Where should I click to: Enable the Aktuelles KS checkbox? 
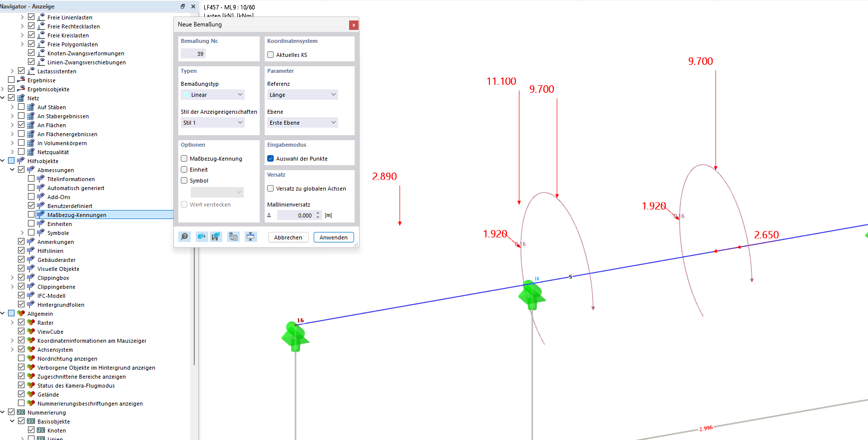coord(271,55)
